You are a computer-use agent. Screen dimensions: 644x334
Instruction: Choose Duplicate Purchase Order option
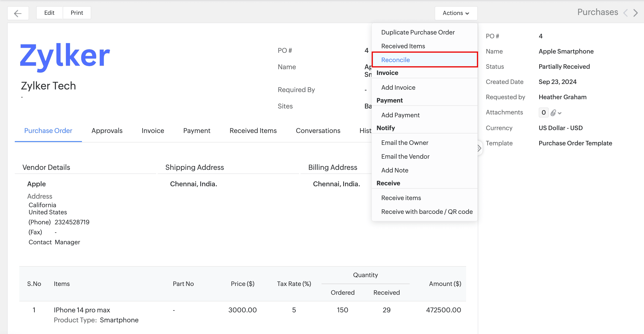418,32
